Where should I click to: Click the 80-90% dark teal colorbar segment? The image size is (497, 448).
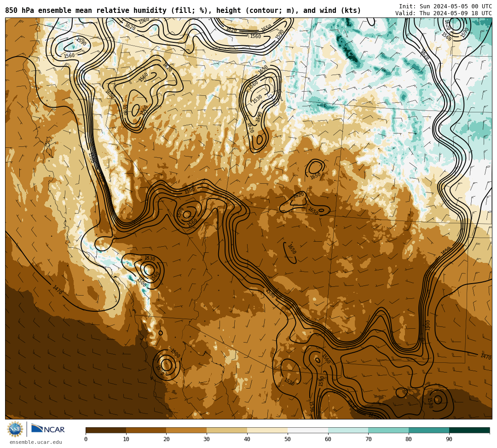pos(429,430)
